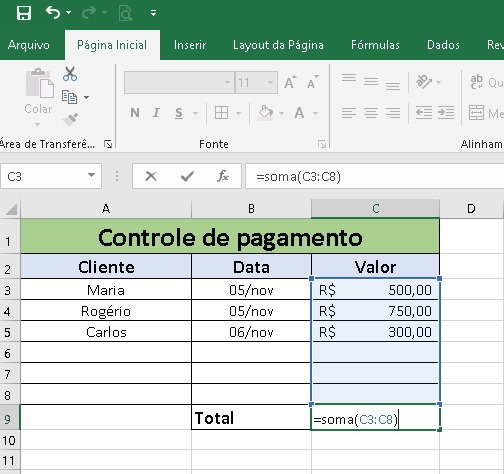Open the Borders dropdown arrow
This screenshot has width=504, height=474.
point(238,114)
